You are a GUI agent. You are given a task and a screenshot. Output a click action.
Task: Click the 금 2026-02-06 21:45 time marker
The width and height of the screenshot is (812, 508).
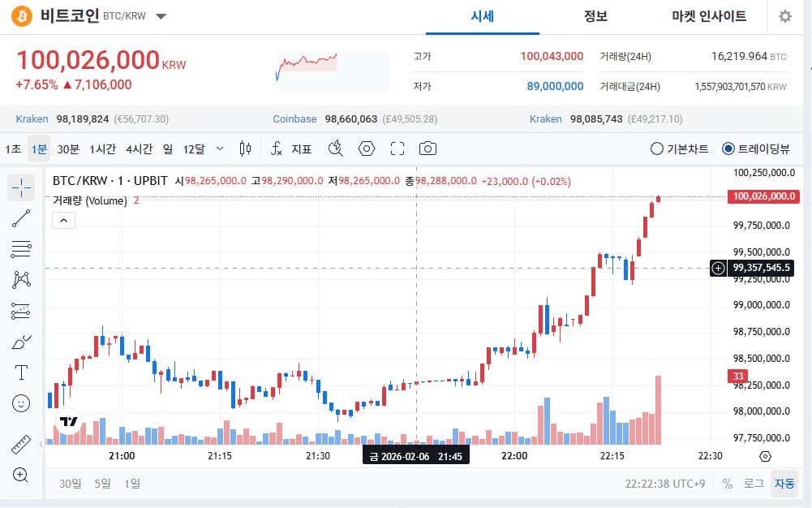point(416,456)
